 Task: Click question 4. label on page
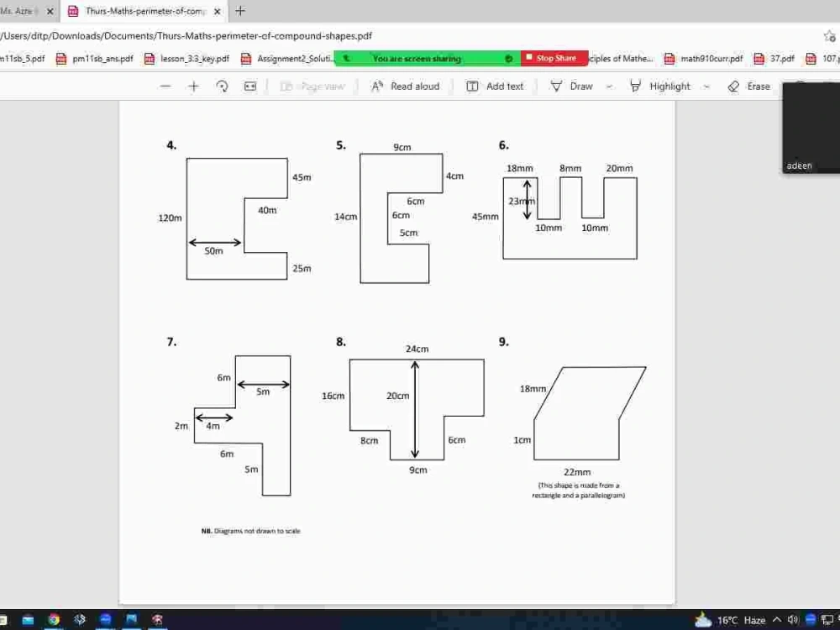click(171, 145)
